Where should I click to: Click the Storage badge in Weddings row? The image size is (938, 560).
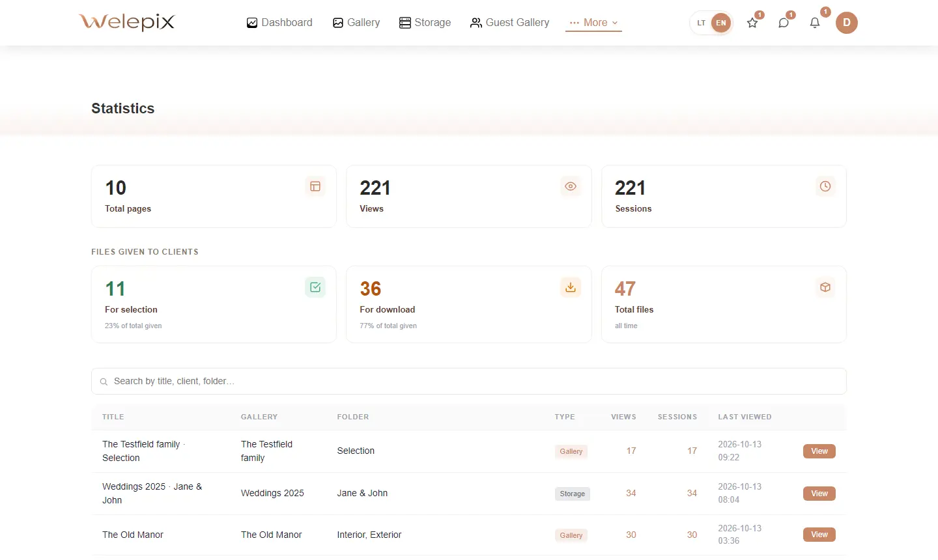click(573, 494)
